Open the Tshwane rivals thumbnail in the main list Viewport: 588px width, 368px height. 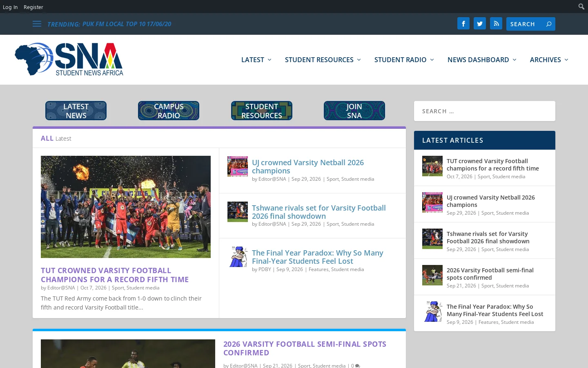pyautogui.click(x=238, y=212)
